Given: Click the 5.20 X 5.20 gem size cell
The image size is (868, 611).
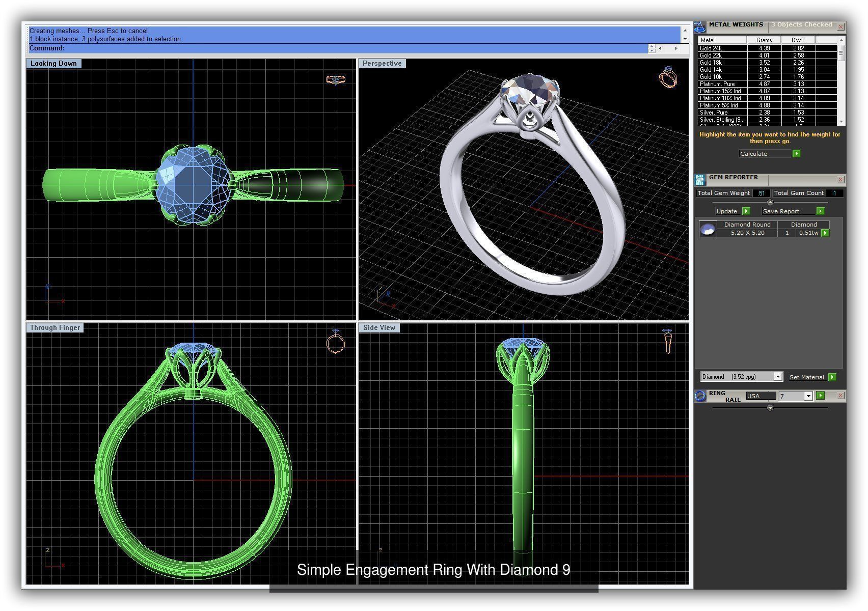Looking at the screenshot, I should tap(747, 233).
